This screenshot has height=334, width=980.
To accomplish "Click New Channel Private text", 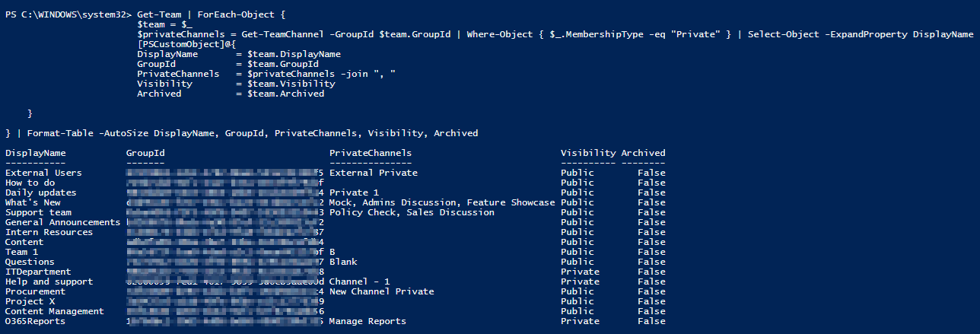I will pyautogui.click(x=381, y=291).
